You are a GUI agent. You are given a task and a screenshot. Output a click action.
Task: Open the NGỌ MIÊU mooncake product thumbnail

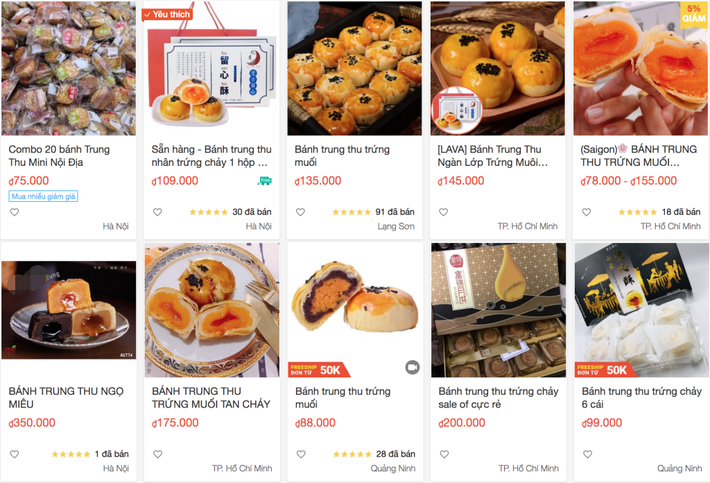(68, 310)
